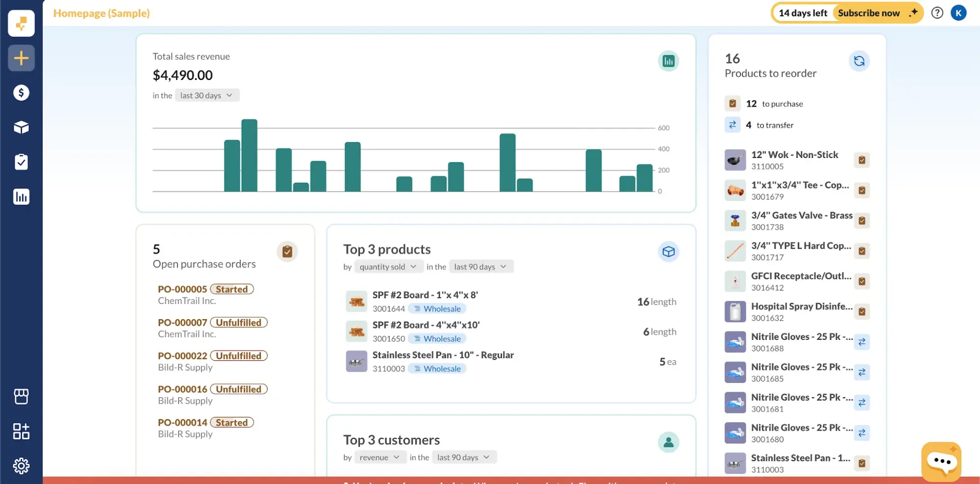Viewport: 980px width, 484px height.
Task: Click the Homepage (Sample) title
Action: 101,13
